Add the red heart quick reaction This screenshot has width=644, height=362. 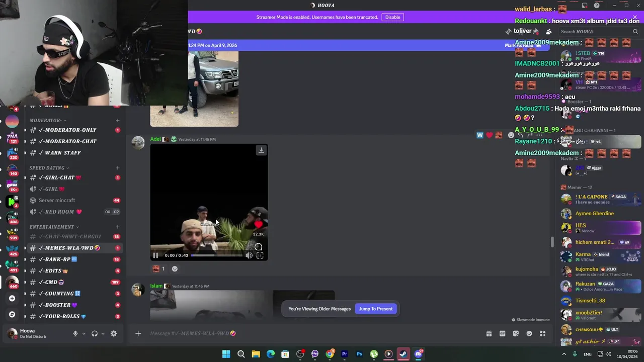489,135
